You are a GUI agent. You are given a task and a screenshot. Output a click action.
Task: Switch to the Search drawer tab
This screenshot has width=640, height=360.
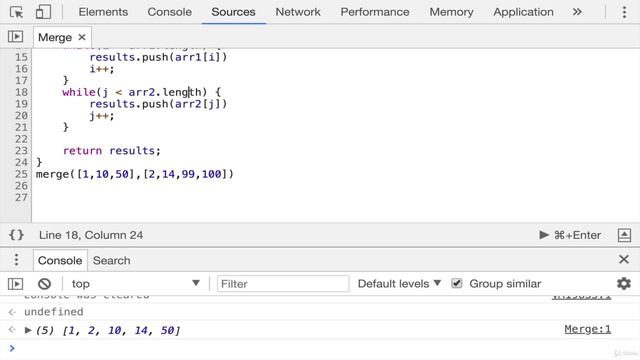point(111,260)
